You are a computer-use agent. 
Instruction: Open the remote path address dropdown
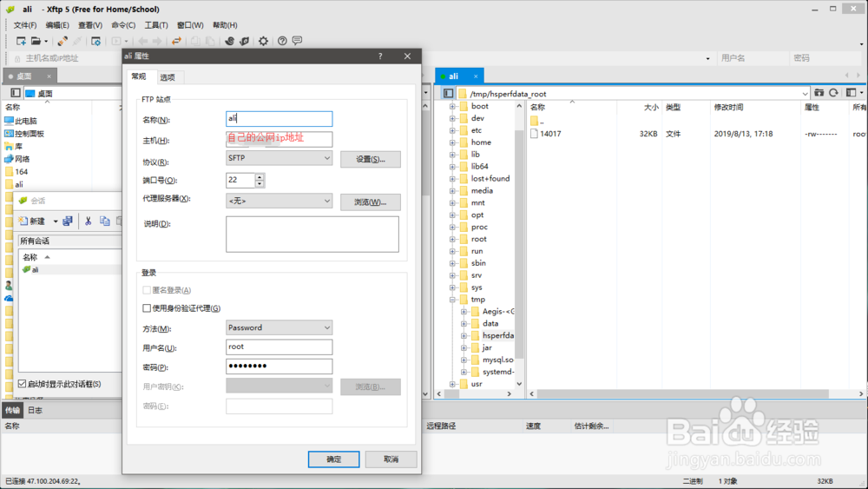805,94
